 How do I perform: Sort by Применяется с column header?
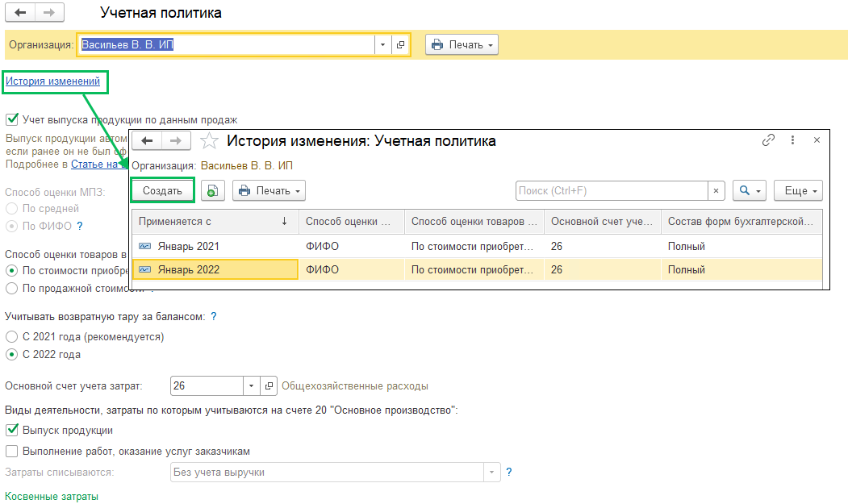pos(215,222)
